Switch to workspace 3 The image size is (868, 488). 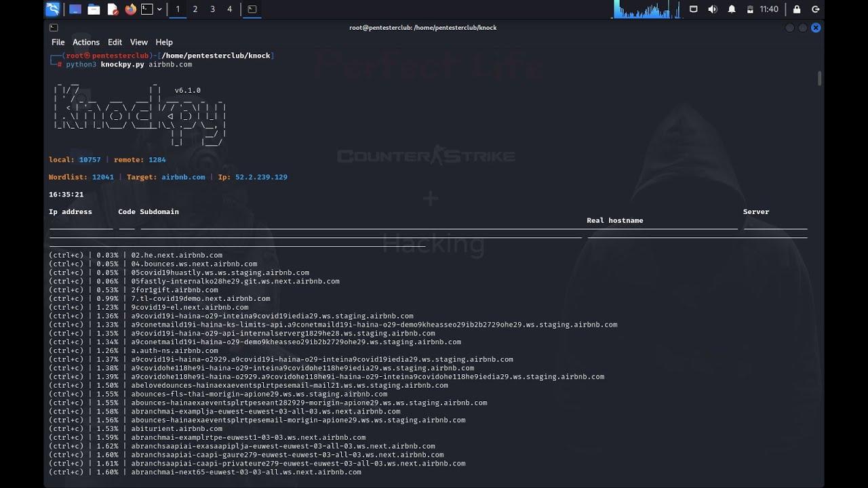click(x=212, y=9)
